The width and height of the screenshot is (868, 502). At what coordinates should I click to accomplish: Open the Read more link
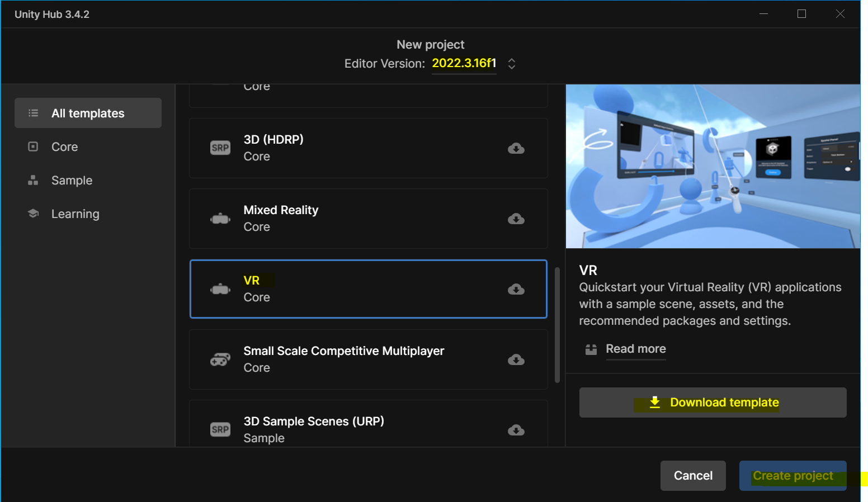coord(636,349)
